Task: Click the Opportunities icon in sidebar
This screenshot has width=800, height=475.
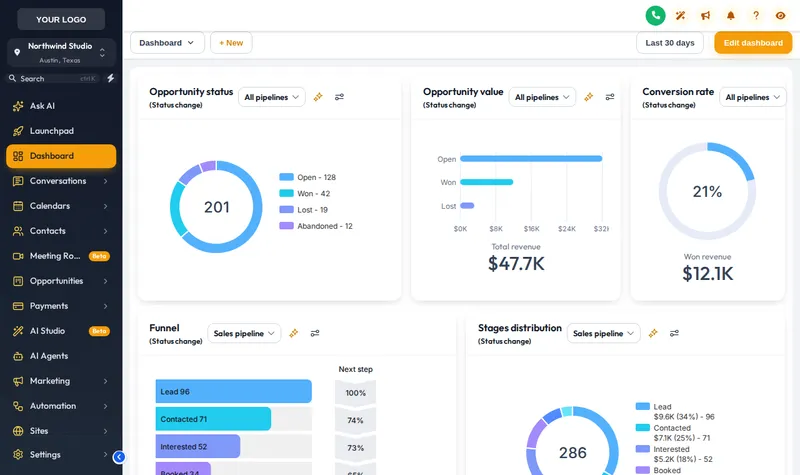Action: (x=18, y=281)
